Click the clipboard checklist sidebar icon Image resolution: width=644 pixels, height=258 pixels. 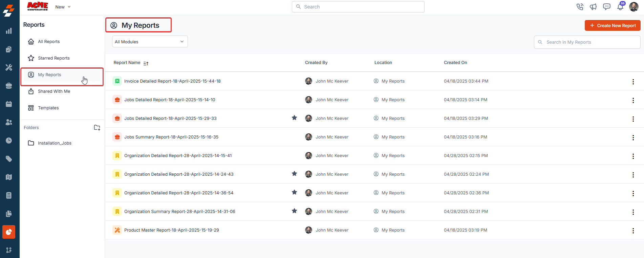point(9,49)
